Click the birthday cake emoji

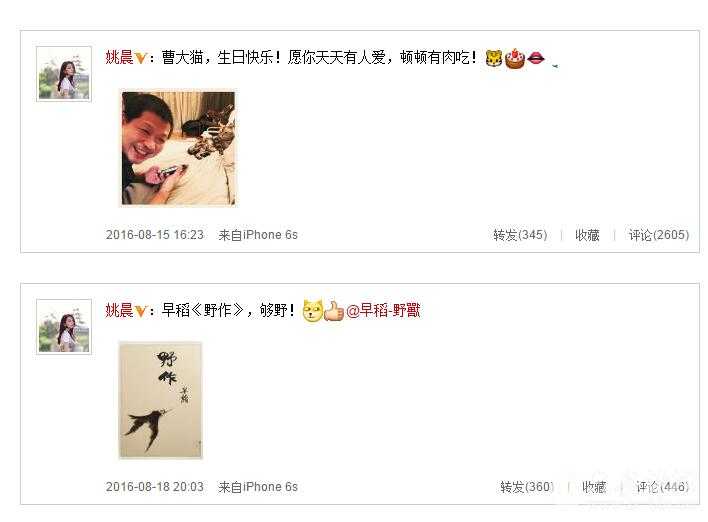(x=515, y=59)
